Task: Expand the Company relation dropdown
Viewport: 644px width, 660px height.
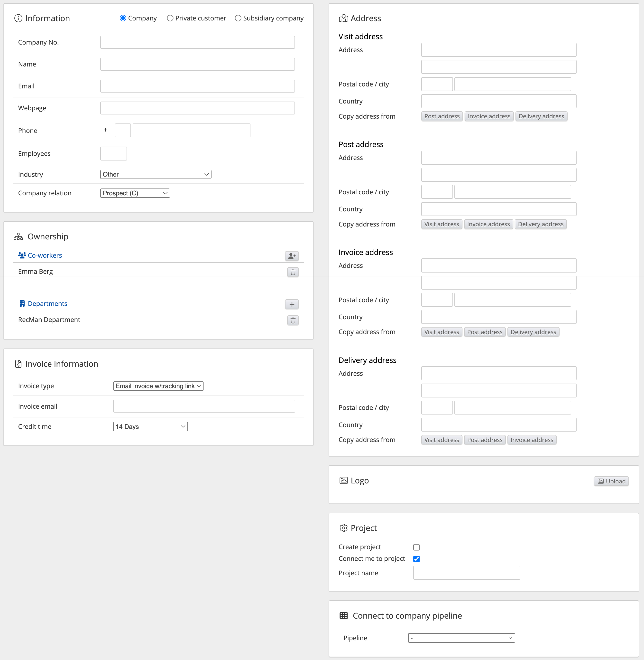Action: tap(135, 193)
